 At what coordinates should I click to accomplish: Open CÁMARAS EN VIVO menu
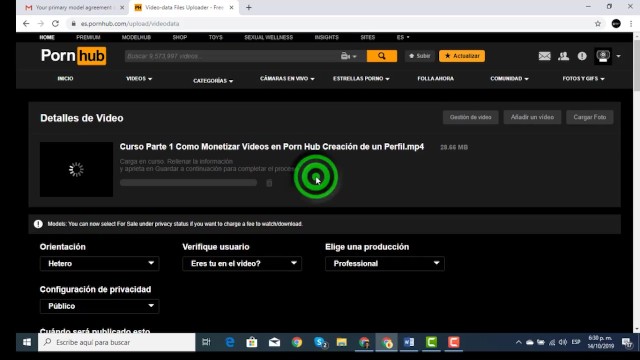tap(287, 78)
